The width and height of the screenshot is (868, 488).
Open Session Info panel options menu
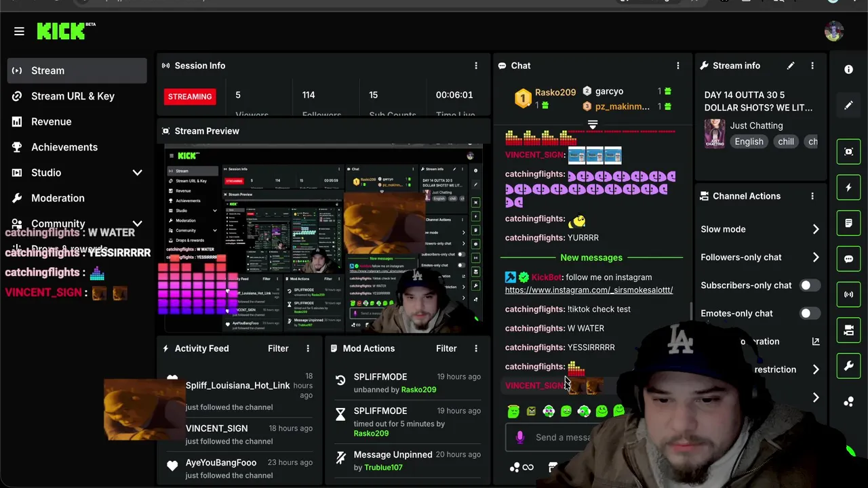pyautogui.click(x=476, y=66)
